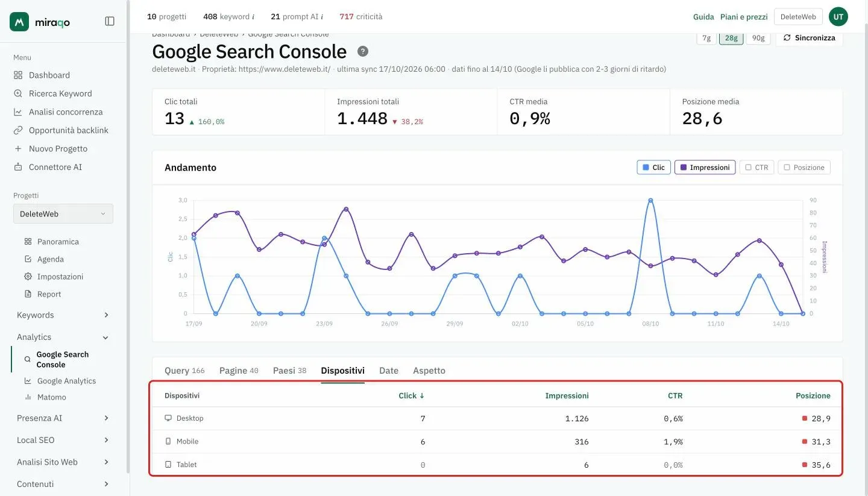Click the Report document icon
868x496 pixels.
28,294
